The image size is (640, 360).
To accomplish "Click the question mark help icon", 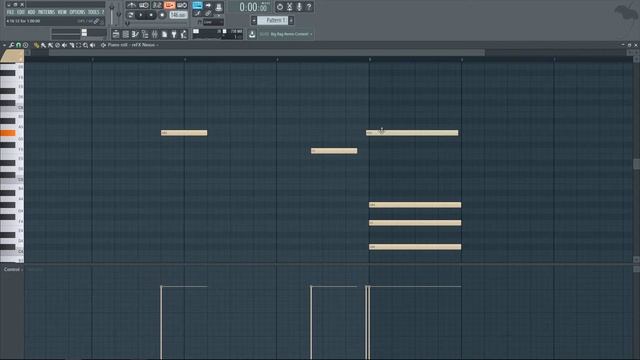I will pyautogui.click(x=309, y=7).
